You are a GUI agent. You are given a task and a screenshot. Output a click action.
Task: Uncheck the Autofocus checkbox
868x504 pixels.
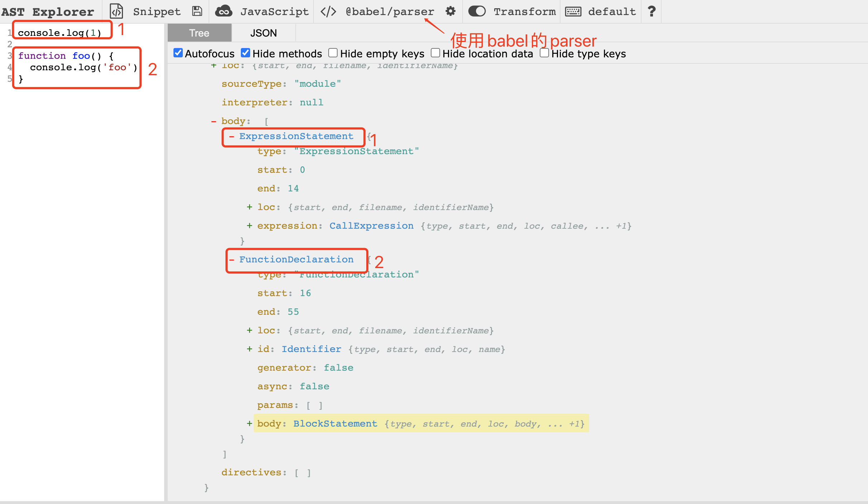tap(178, 53)
